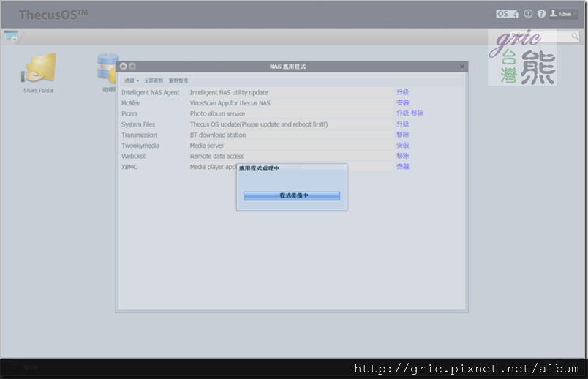The height and width of the screenshot is (379, 588).
Task: Click 'Remote data access' description
Action: pyautogui.click(x=216, y=156)
